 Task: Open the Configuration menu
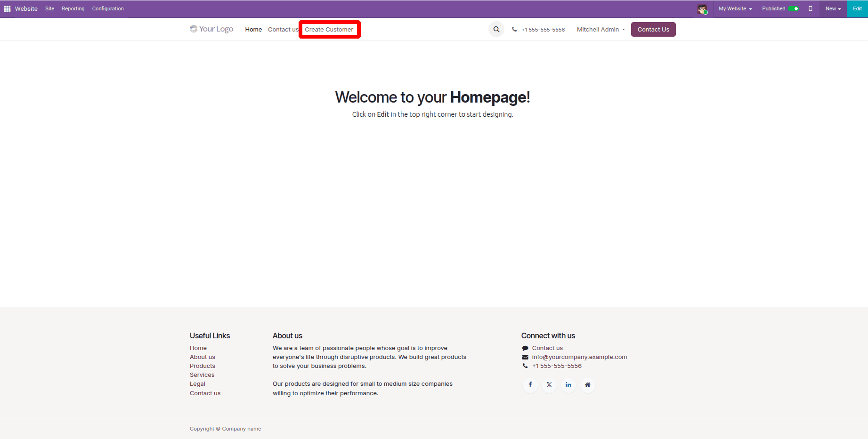(x=107, y=8)
